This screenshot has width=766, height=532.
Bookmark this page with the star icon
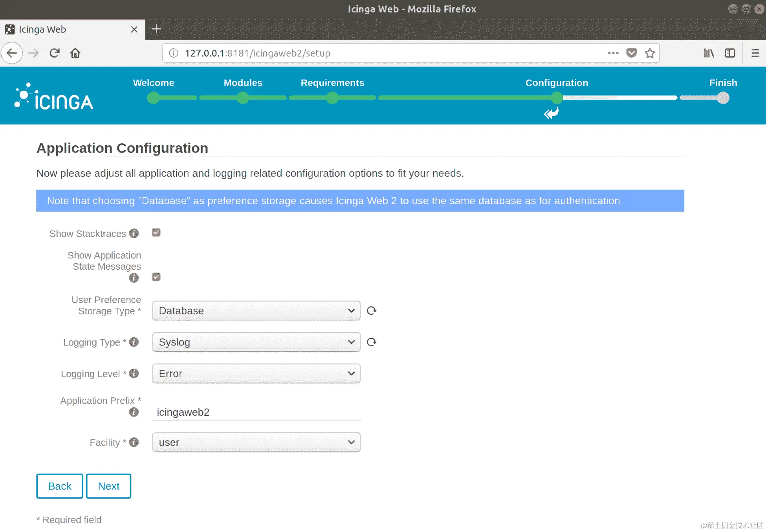click(650, 53)
